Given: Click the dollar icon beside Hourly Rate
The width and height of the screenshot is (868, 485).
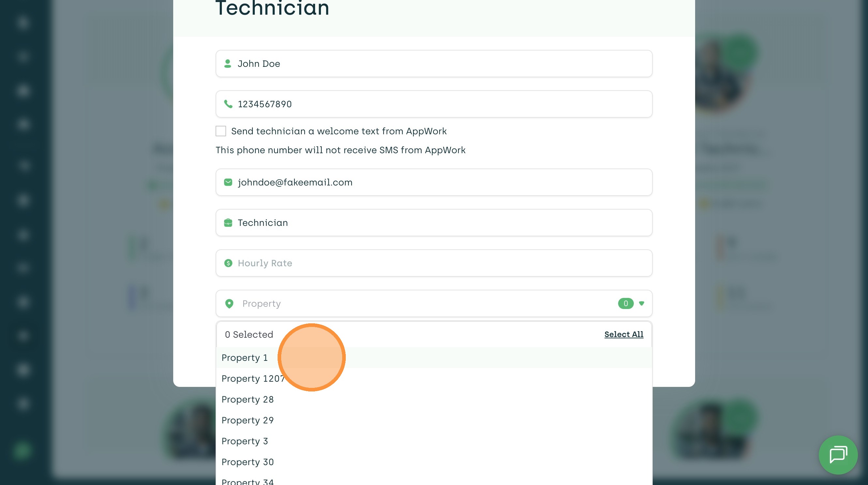Looking at the screenshot, I should [x=228, y=263].
